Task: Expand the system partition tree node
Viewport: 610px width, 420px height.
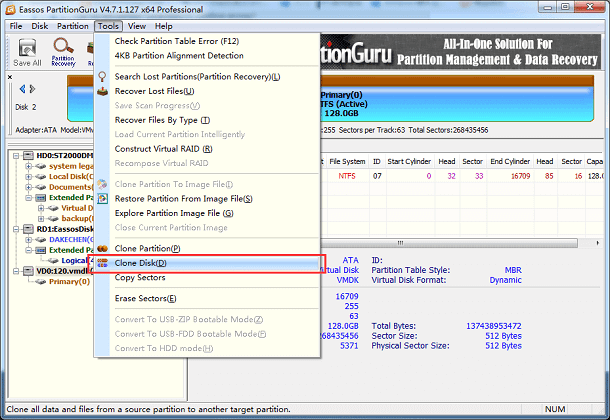Action: tap(28, 166)
